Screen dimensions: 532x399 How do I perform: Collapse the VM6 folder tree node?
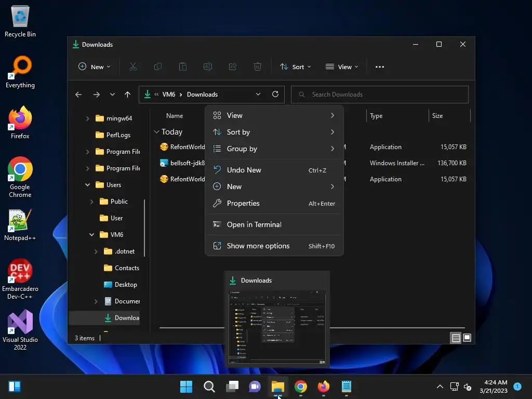[91, 235]
